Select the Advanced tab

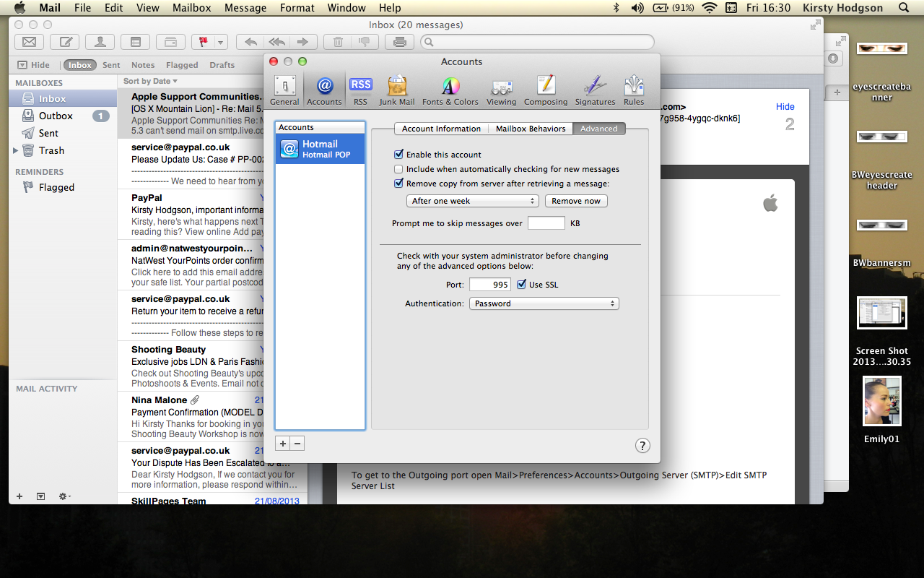[x=599, y=129]
